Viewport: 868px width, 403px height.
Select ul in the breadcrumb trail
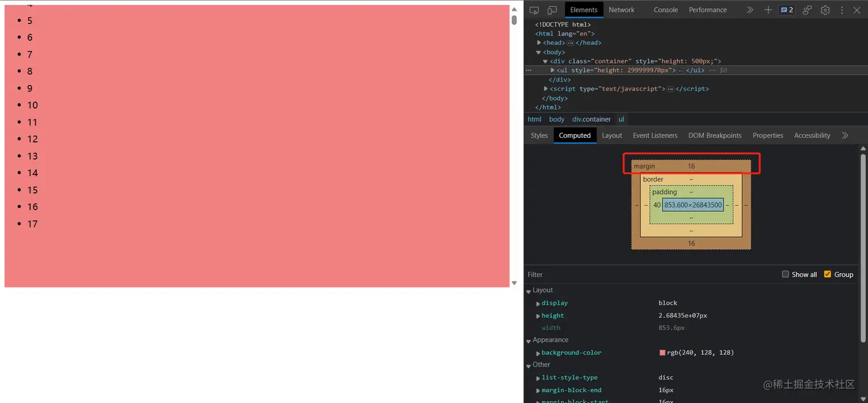click(x=621, y=119)
